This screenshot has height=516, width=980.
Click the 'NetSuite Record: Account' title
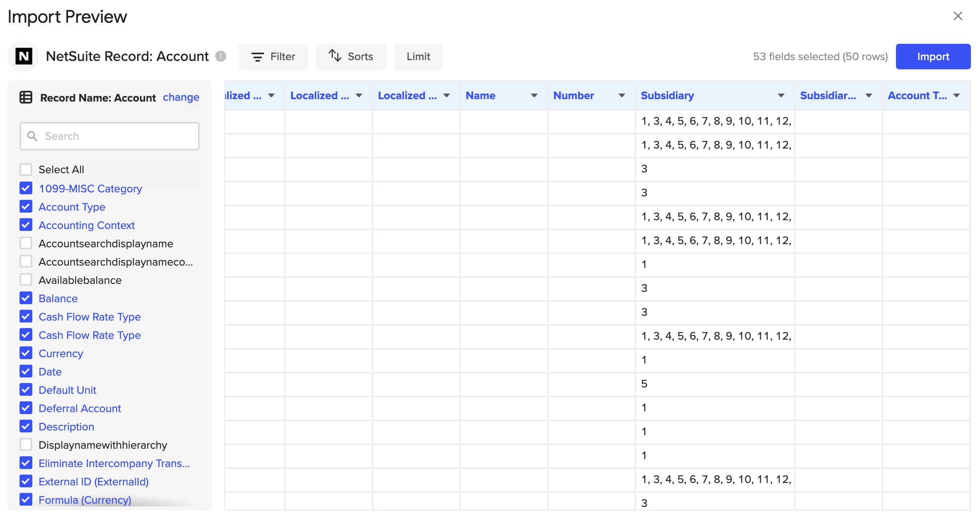[127, 57]
